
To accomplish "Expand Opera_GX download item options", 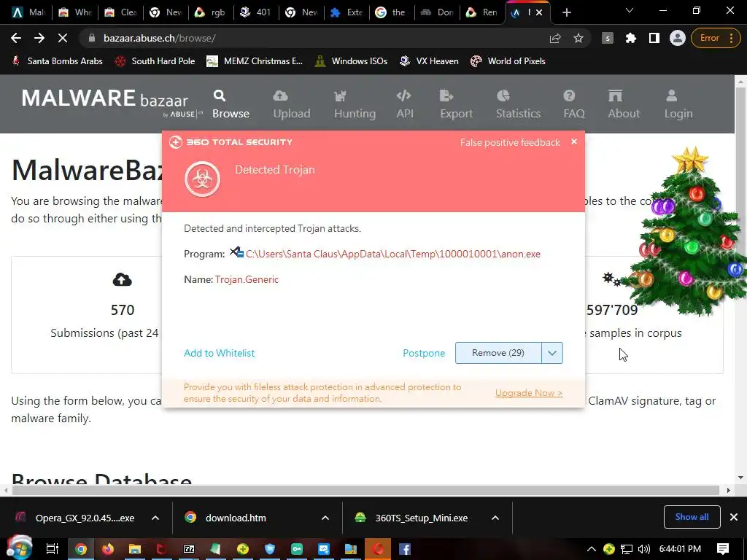I will tap(155, 518).
